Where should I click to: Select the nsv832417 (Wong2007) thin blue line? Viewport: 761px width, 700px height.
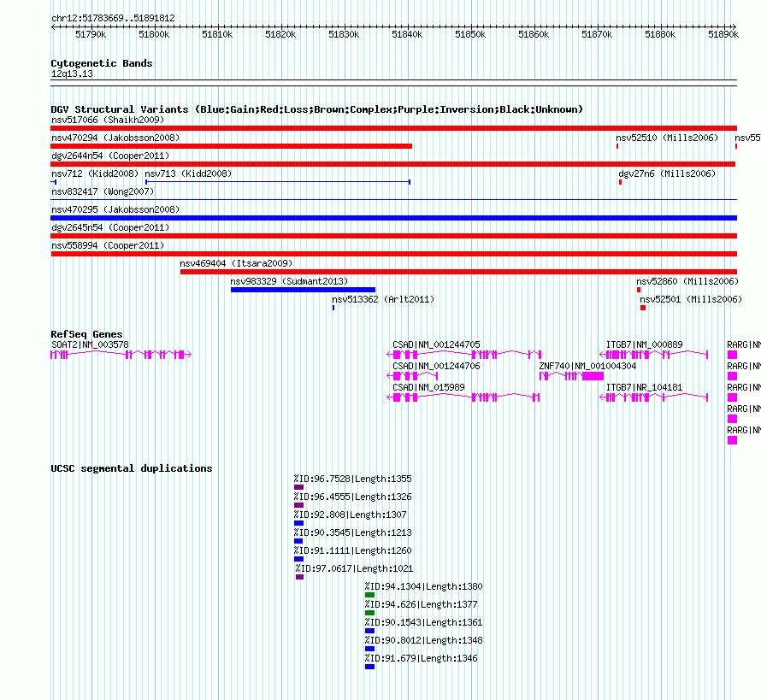393,199
